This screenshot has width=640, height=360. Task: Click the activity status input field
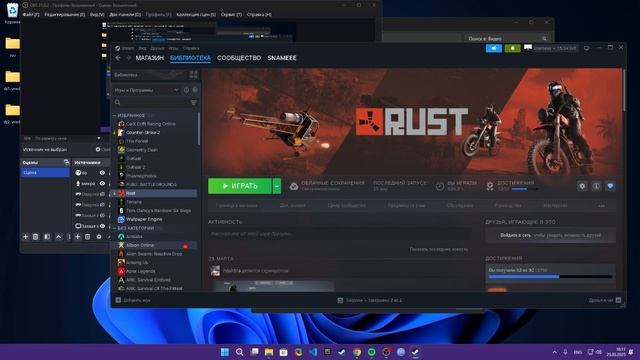click(340, 234)
